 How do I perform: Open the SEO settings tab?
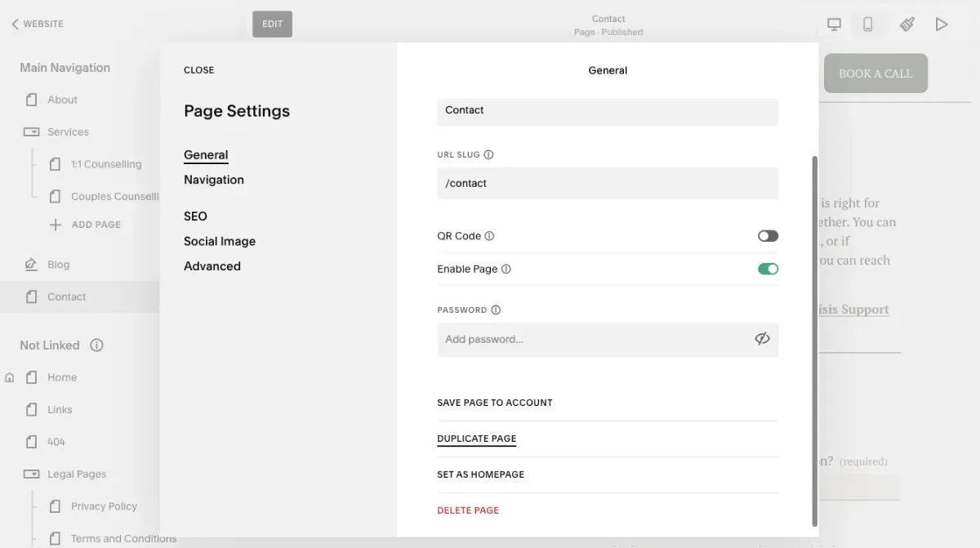[x=195, y=216]
